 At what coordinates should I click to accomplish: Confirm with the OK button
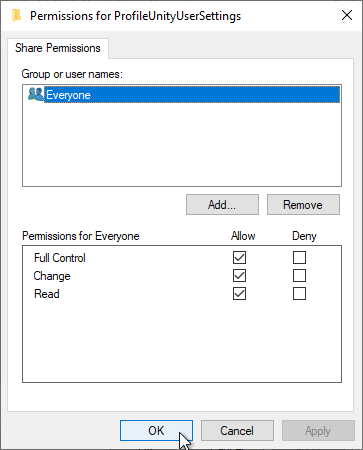(x=156, y=431)
